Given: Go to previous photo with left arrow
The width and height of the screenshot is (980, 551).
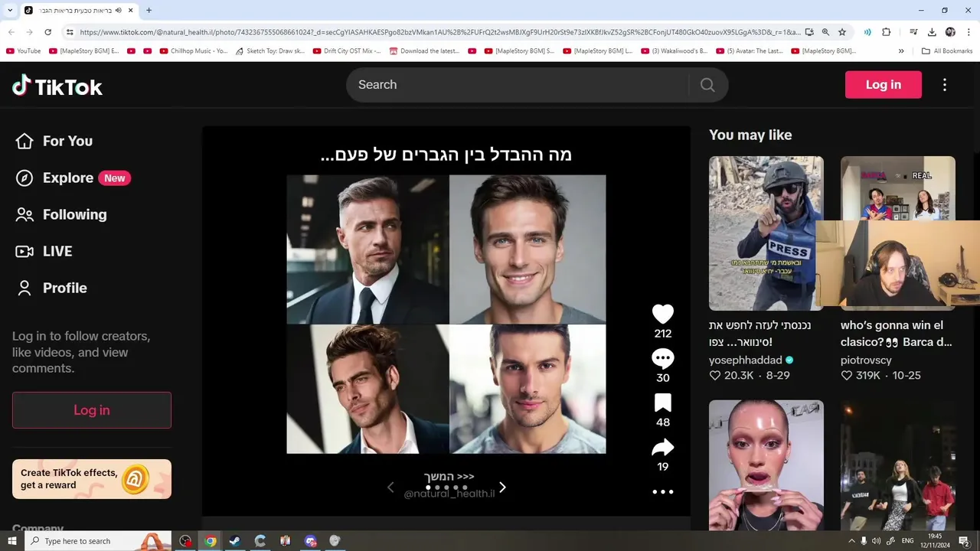Looking at the screenshot, I should pyautogui.click(x=390, y=487).
